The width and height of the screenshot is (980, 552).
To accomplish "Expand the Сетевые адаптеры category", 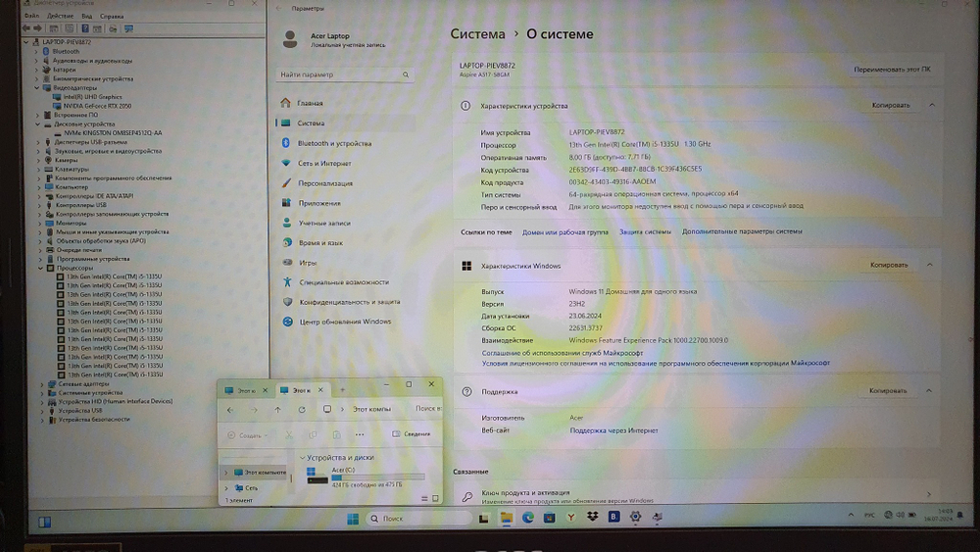I will [x=42, y=383].
